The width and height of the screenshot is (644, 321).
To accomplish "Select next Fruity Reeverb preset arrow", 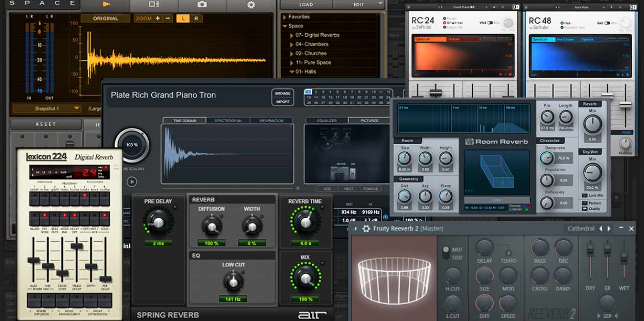I will pyautogui.click(x=609, y=228).
